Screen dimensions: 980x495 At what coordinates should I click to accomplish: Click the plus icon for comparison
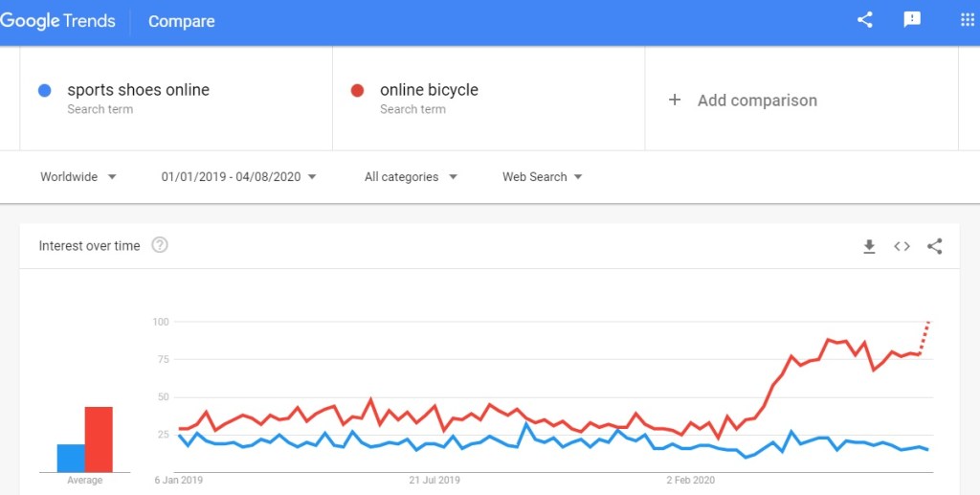pos(675,100)
